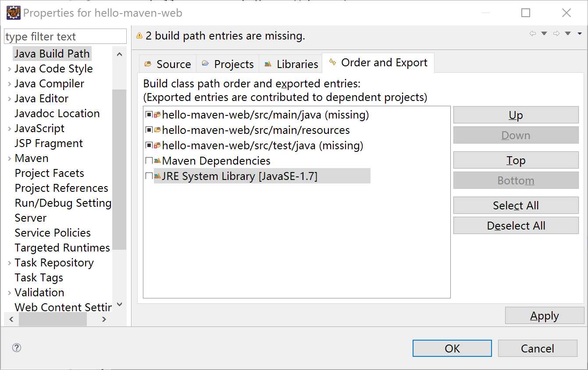Click the Apply button
The image size is (588, 370).
pos(545,316)
